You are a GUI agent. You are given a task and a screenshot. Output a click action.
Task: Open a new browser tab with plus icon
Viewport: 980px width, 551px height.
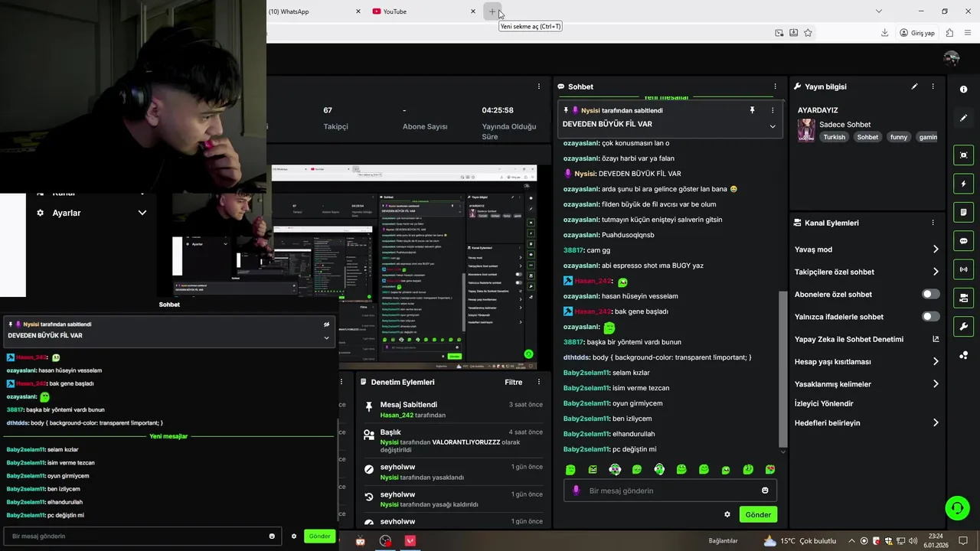(x=492, y=11)
